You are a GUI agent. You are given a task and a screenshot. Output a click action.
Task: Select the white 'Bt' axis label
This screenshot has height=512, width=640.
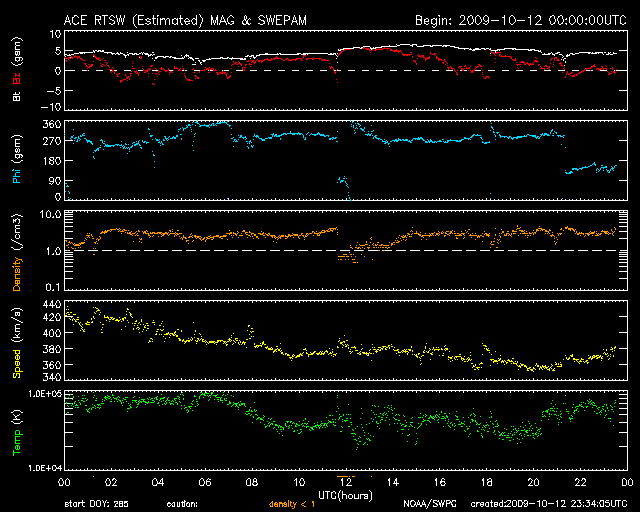(17, 96)
